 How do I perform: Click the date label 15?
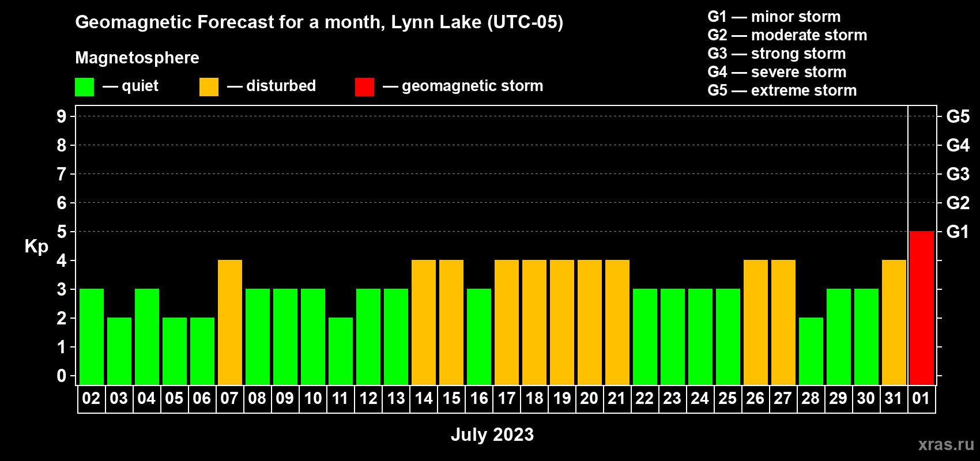pos(451,399)
